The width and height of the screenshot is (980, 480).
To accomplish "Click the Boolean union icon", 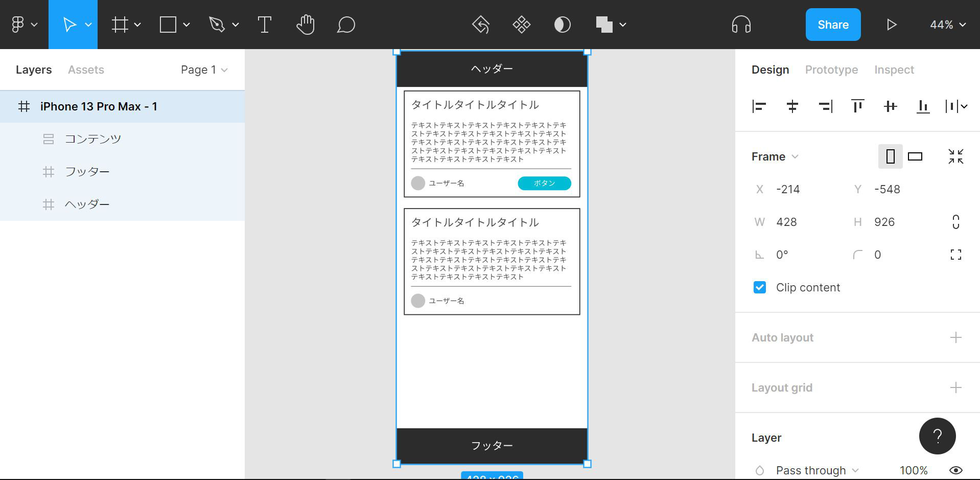I will 604,25.
